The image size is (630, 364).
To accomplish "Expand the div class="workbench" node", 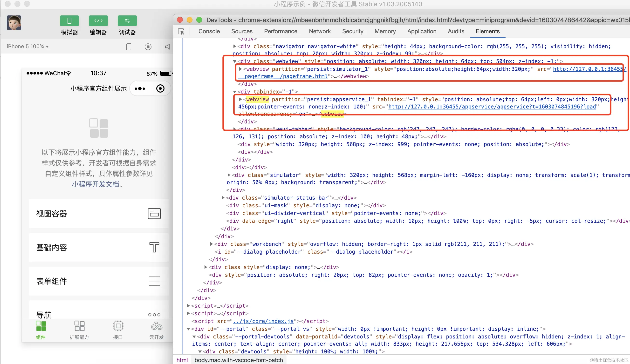I will point(212,244).
